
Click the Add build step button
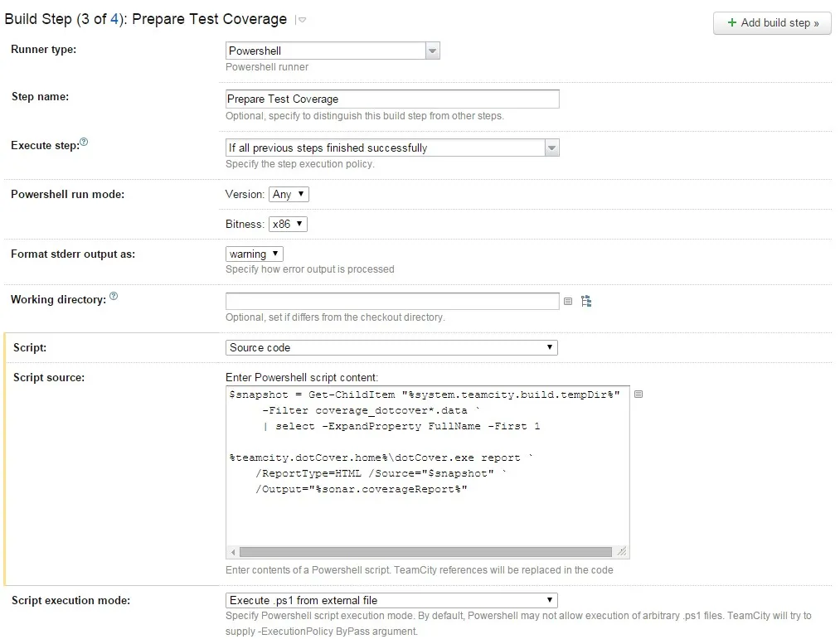[772, 22]
